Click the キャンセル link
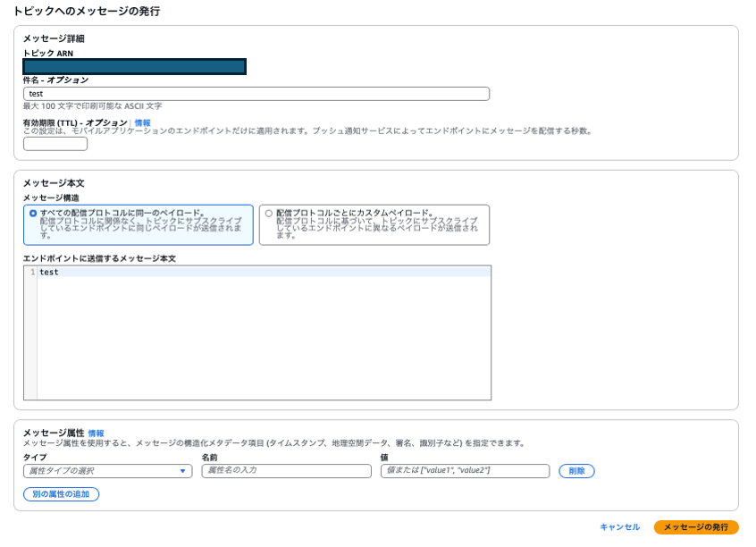This screenshot has height=547, width=756. [621, 528]
